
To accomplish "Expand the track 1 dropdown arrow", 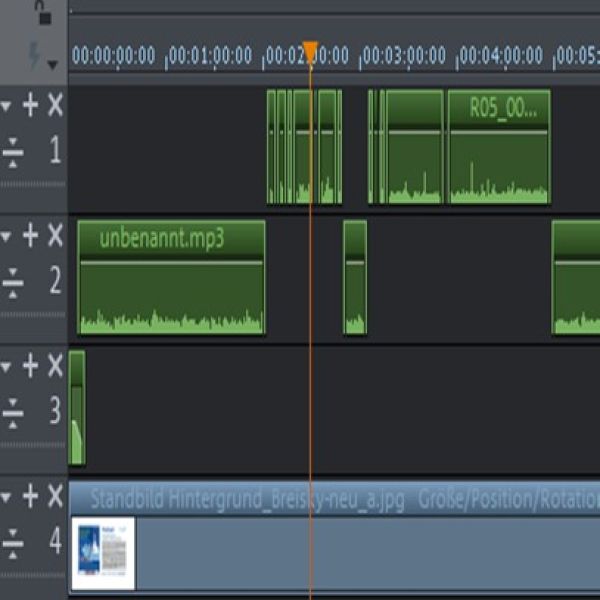I will pyautogui.click(x=8, y=106).
